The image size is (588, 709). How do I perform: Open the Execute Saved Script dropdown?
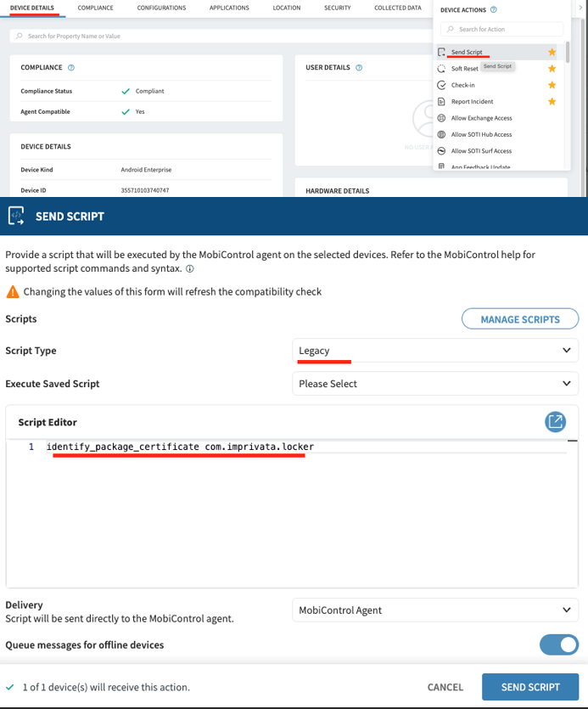[435, 384]
